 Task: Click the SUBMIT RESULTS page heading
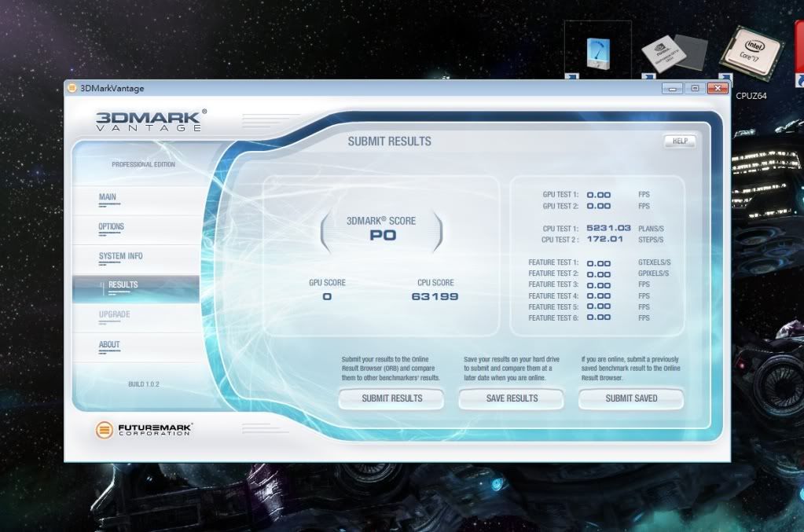389,141
